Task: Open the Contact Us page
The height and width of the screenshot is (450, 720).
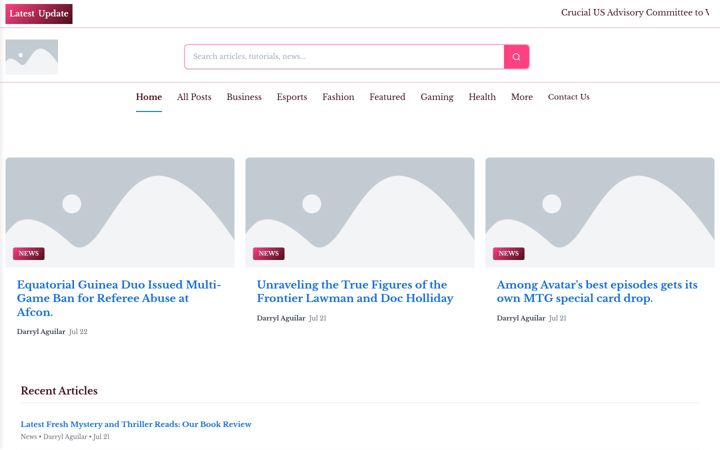Action: coord(568,97)
